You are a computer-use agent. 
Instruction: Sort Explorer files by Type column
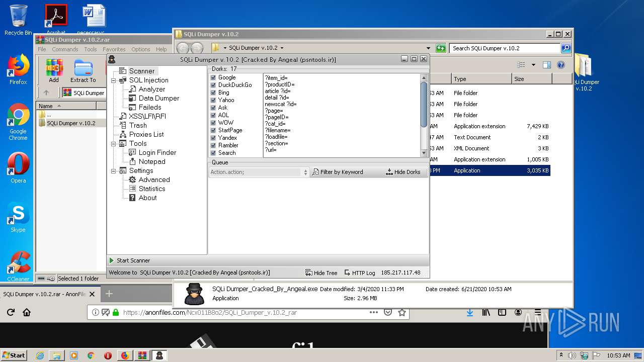pyautogui.click(x=481, y=79)
